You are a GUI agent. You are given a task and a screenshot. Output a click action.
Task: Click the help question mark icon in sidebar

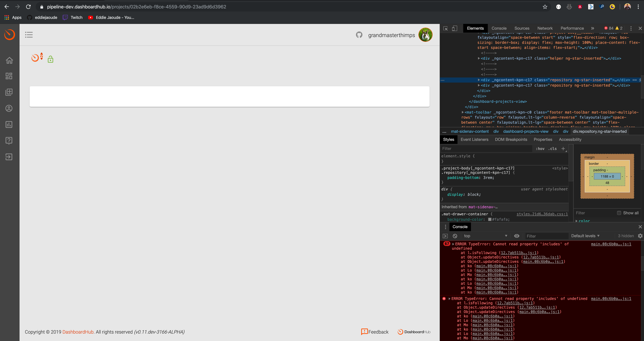tap(9, 140)
